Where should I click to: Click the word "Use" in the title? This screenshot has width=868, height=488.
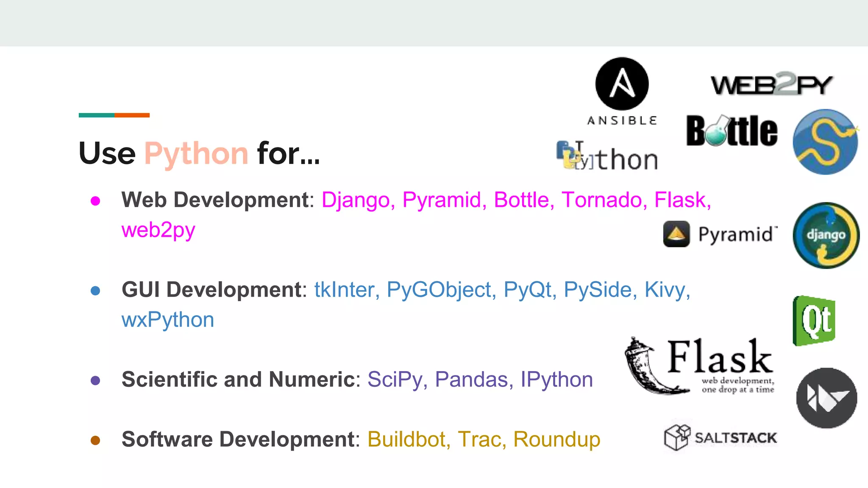(107, 153)
